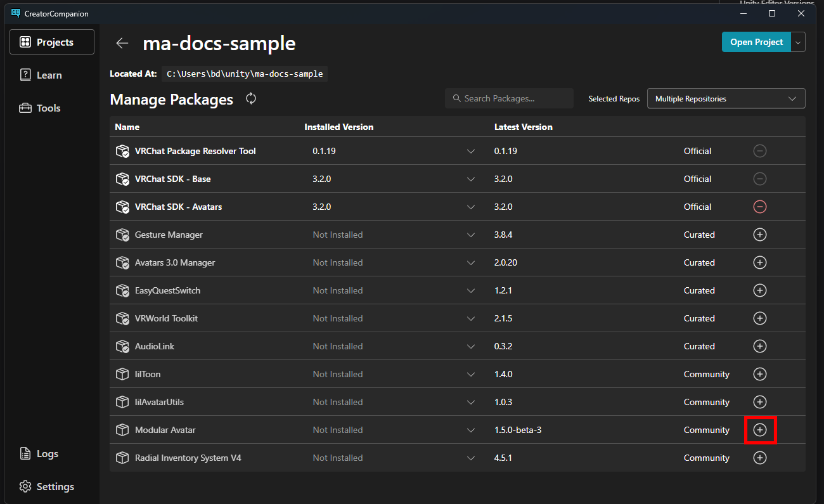824x504 pixels.
Task: Click the project path C:\Users\bd\unity\ma-docs-sample
Action: tap(245, 74)
